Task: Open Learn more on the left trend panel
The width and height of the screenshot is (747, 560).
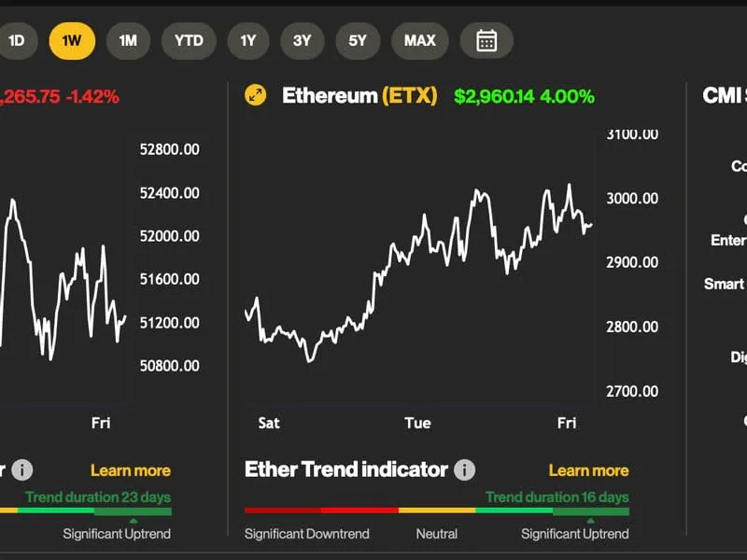Action: (131, 469)
